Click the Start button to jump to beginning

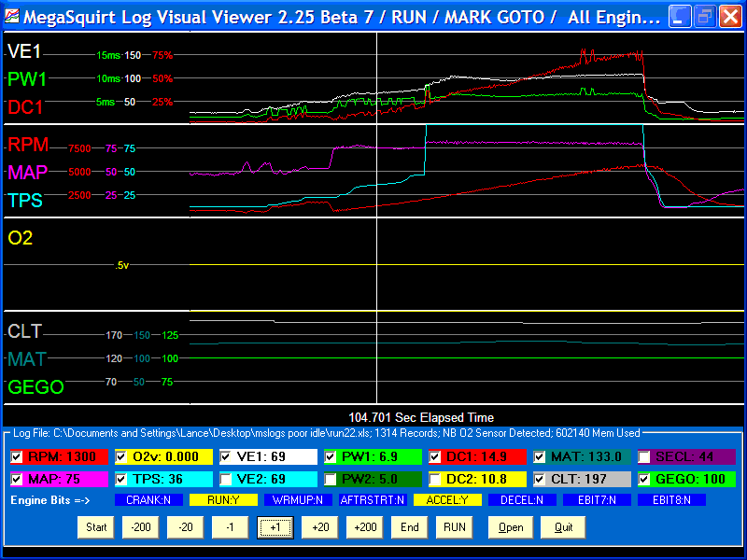[96, 527]
